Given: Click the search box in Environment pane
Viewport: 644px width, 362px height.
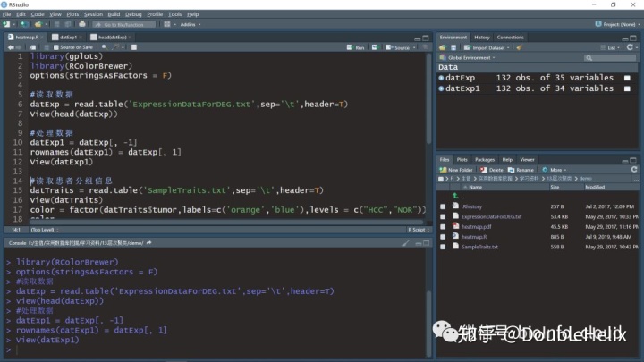Looking at the screenshot, I should (609, 58).
